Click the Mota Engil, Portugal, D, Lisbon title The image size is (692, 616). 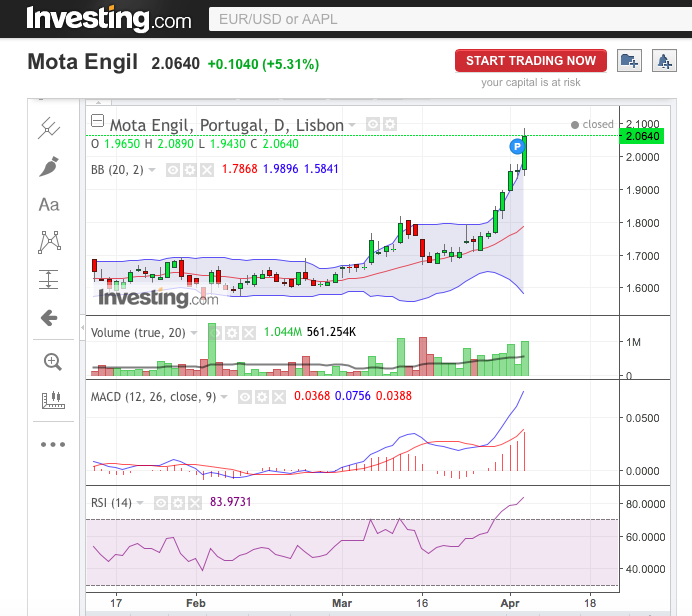226,125
